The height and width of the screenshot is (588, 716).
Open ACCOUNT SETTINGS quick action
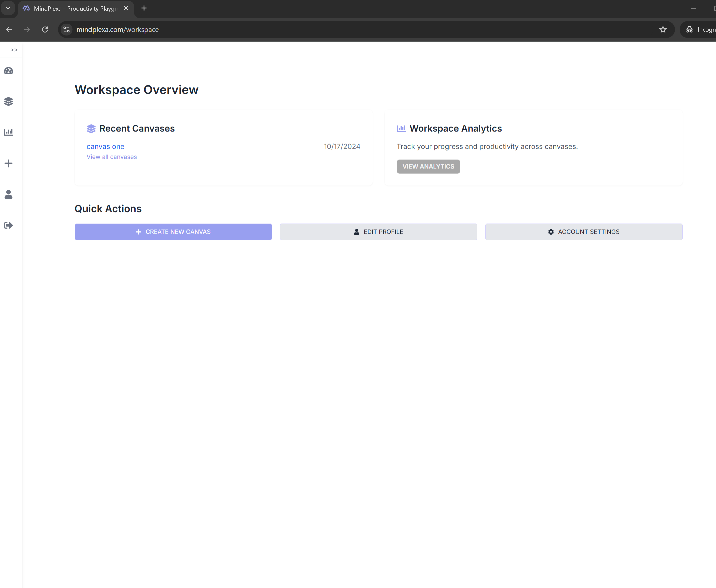584,232
